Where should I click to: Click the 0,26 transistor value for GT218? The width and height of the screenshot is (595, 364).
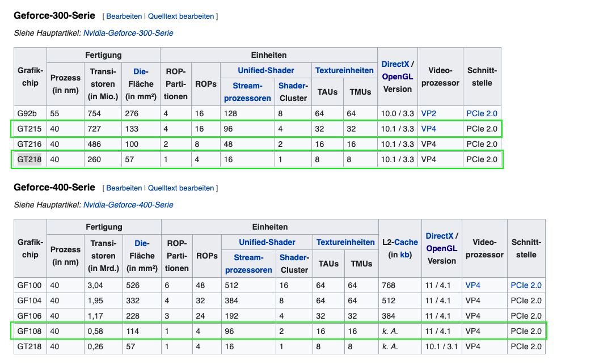point(95,346)
